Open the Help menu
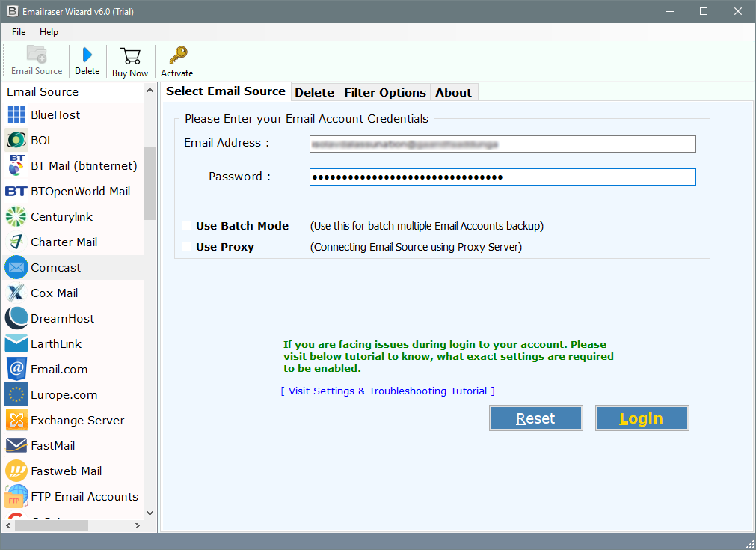The height and width of the screenshot is (550, 756). point(49,32)
